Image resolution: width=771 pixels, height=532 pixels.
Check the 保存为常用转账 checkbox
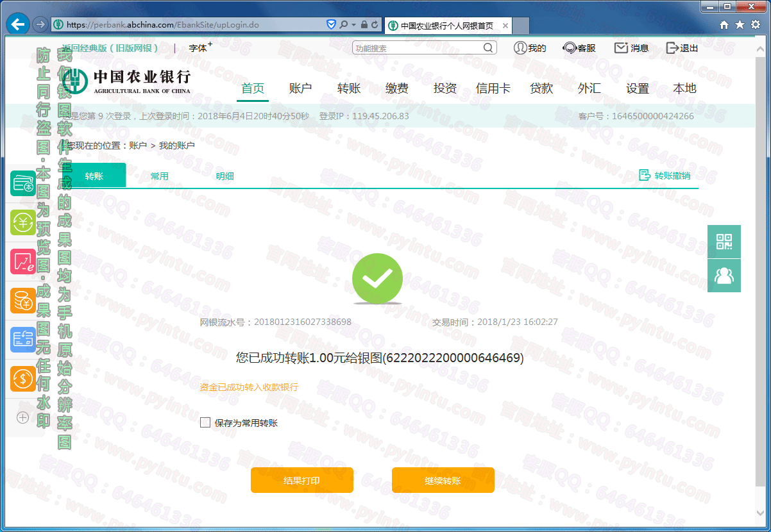tap(205, 422)
